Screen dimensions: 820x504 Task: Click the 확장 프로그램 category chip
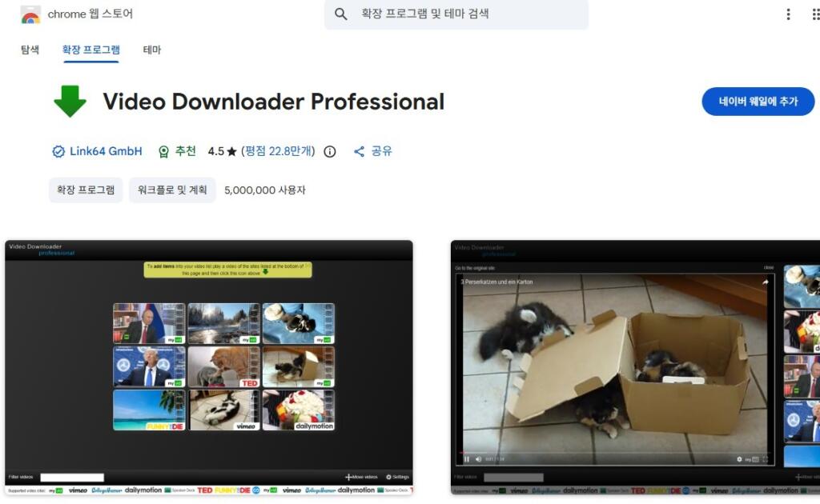click(86, 190)
